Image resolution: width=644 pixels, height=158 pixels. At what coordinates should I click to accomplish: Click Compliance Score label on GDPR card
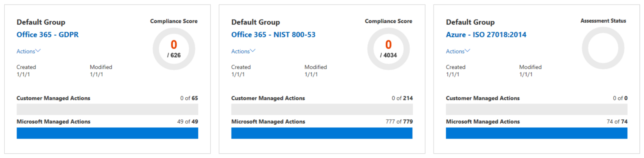click(174, 21)
